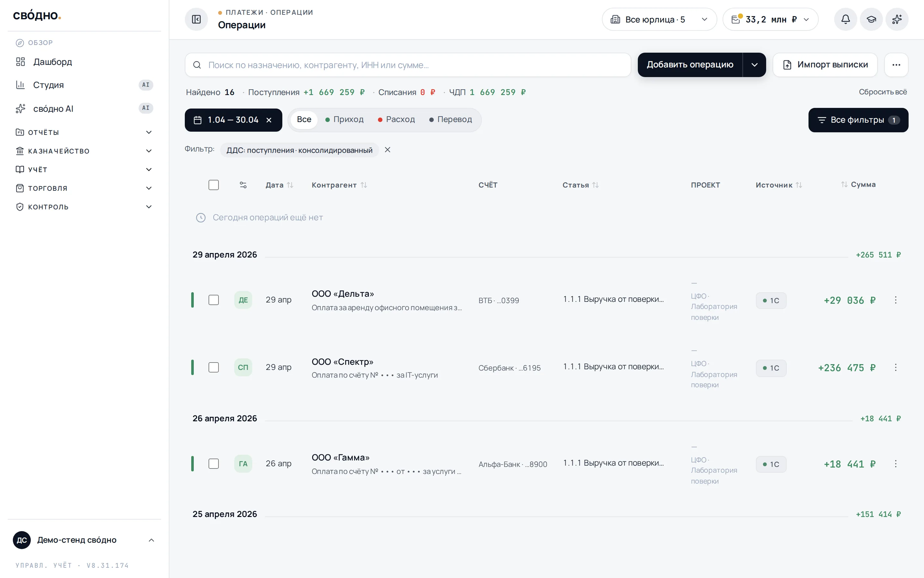
Task: Sort by Контрагент column
Action: [x=339, y=185]
